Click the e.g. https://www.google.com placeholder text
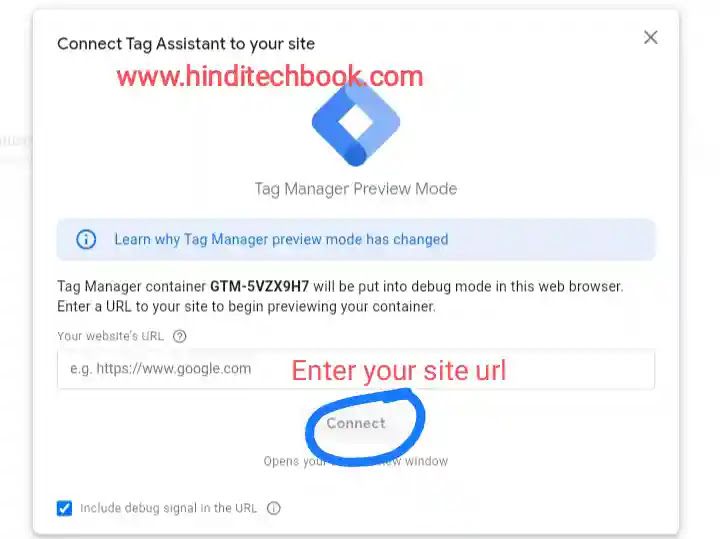Image resolution: width=720 pixels, height=539 pixels. (x=161, y=369)
